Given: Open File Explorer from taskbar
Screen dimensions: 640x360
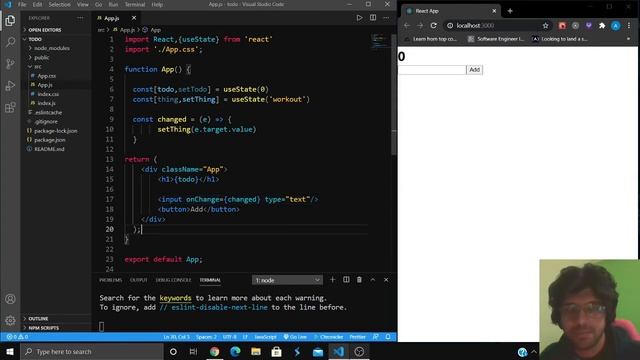Looking at the screenshot, I should tap(256, 351).
